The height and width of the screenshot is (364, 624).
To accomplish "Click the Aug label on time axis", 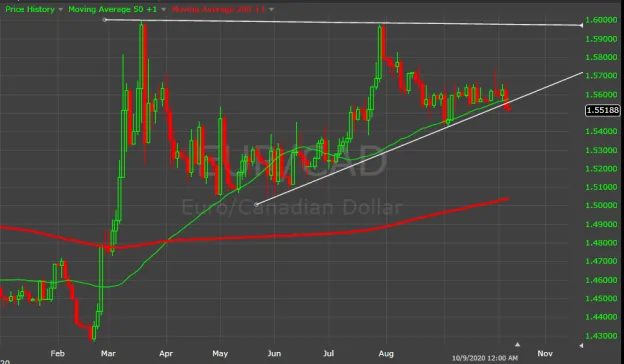I will coord(386,353).
